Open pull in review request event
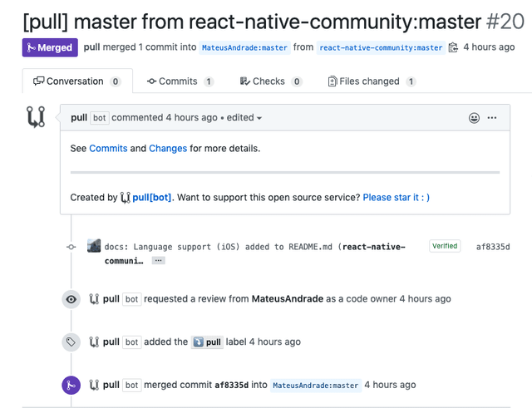 [111, 299]
